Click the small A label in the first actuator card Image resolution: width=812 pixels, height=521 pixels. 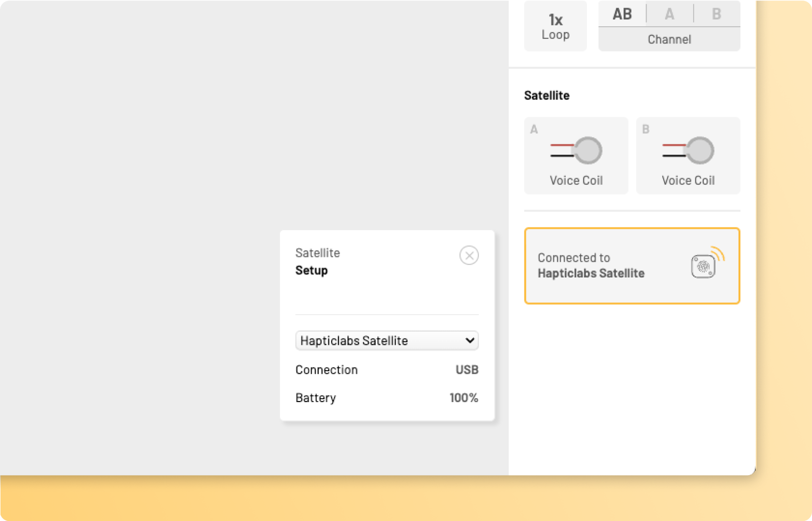point(534,129)
